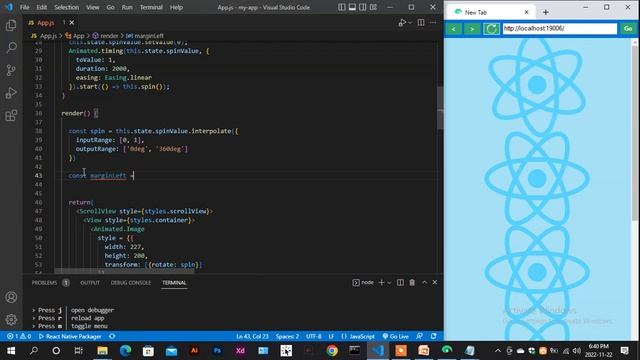Kill terminal with trash icon
This screenshot has width=640, height=360.
[x=412, y=282]
